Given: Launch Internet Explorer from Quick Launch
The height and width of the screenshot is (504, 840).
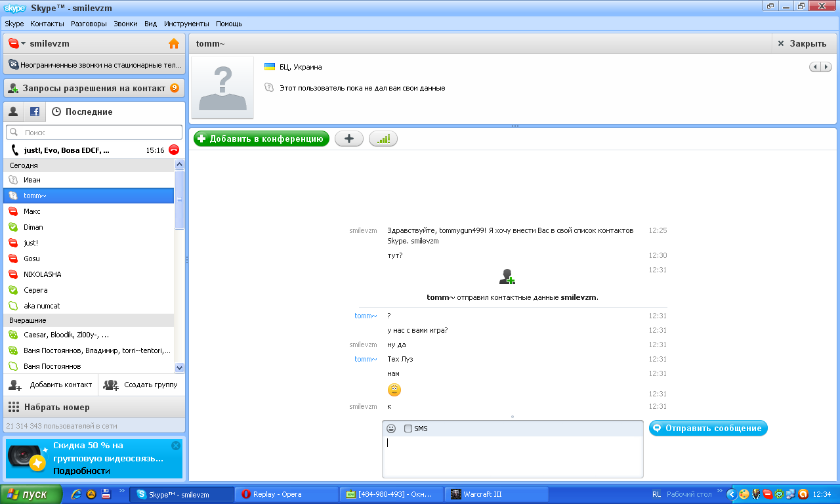Looking at the screenshot, I should tap(76, 494).
